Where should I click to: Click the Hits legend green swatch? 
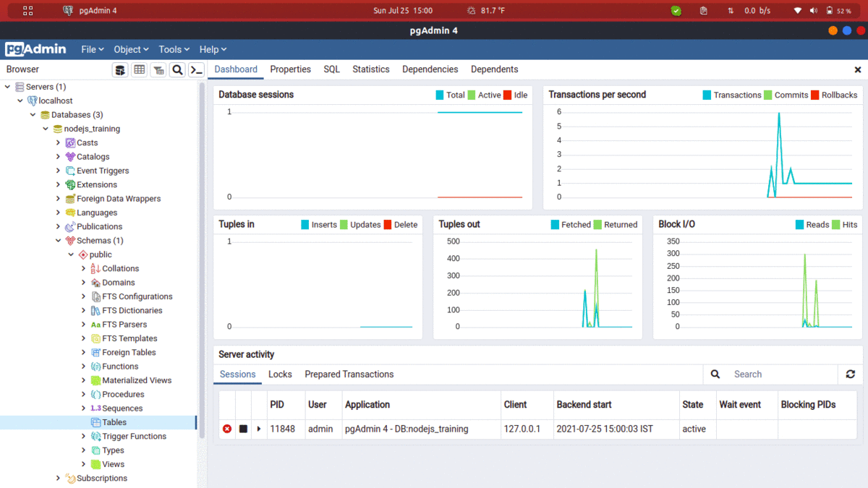(836, 225)
